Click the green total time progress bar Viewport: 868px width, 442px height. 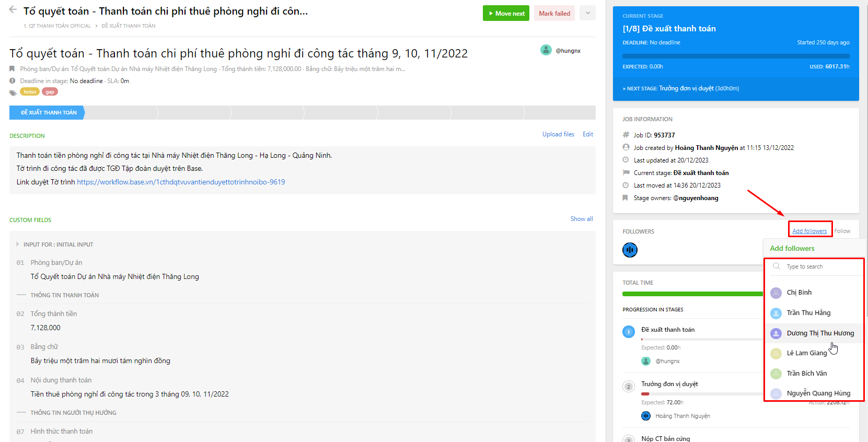(693, 294)
